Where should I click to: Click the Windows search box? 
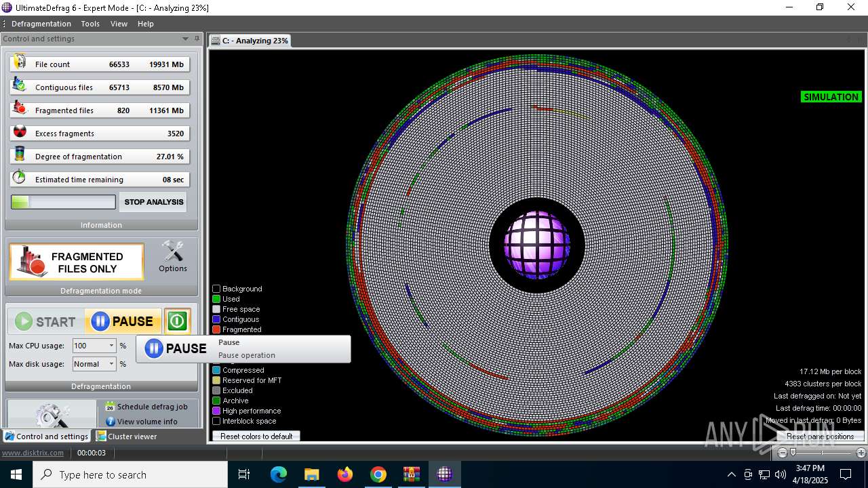tap(130, 474)
